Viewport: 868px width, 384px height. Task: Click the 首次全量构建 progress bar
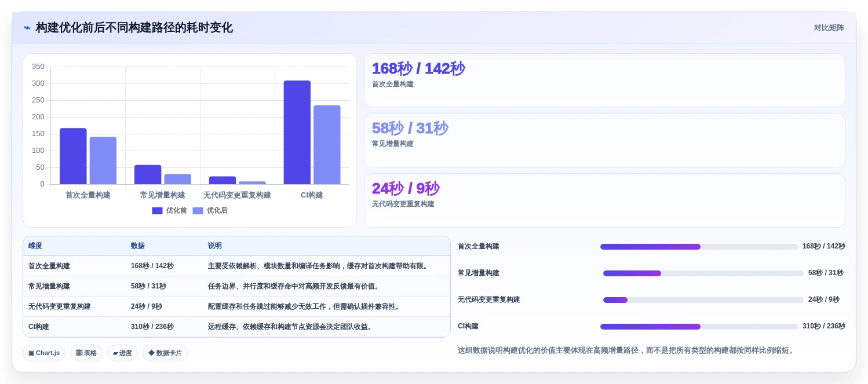coord(699,247)
